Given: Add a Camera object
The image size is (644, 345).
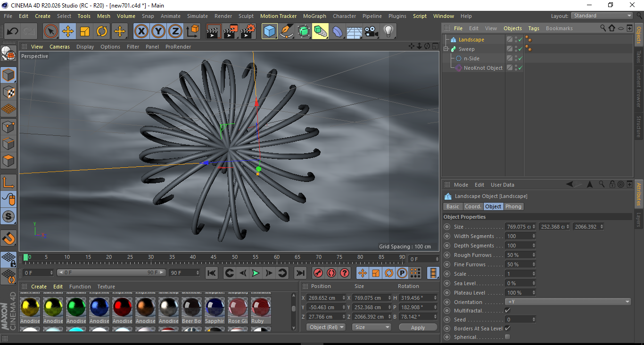Looking at the screenshot, I should tap(371, 32).
